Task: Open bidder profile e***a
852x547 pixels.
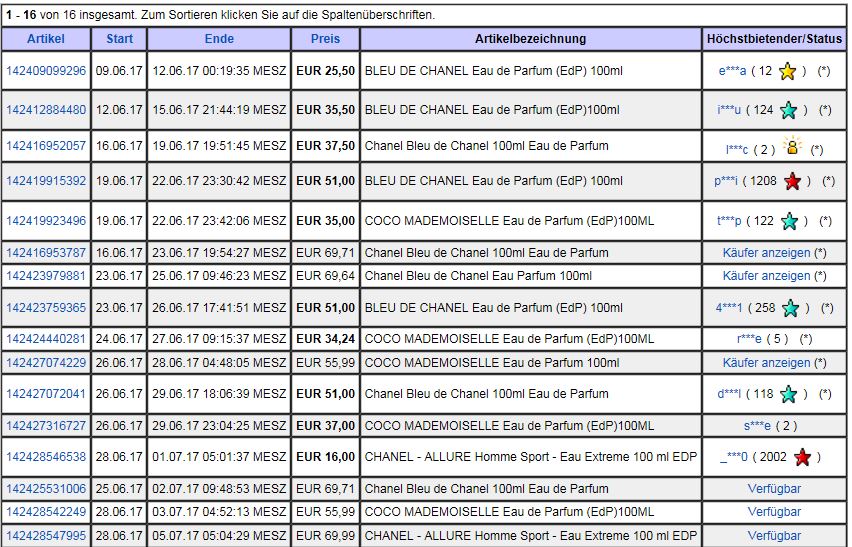Action: coord(732,71)
